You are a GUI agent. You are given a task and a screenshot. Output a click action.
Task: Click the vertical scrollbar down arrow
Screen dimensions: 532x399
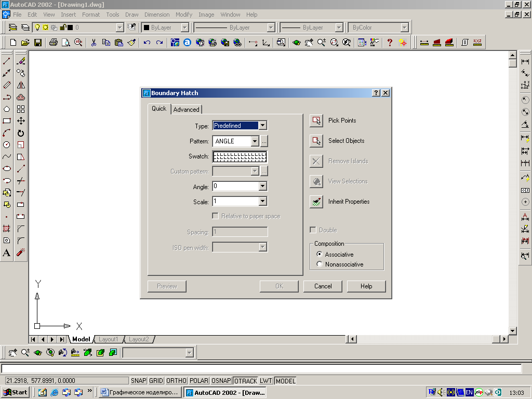pos(512,331)
